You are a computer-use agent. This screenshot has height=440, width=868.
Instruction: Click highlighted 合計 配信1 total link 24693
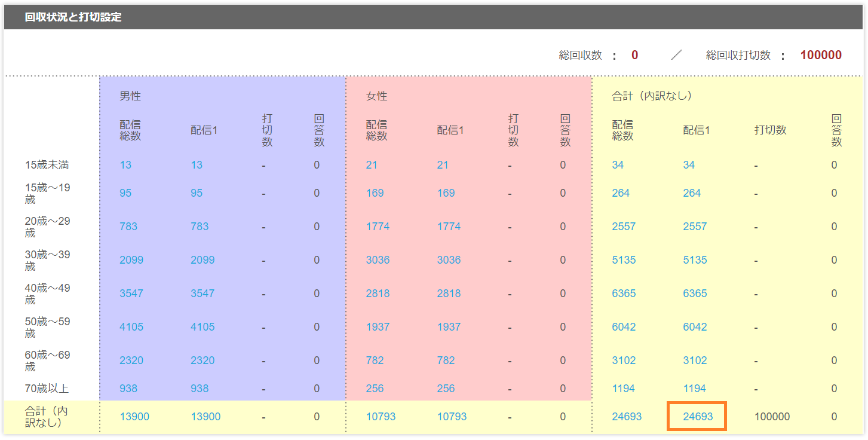[x=698, y=417]
